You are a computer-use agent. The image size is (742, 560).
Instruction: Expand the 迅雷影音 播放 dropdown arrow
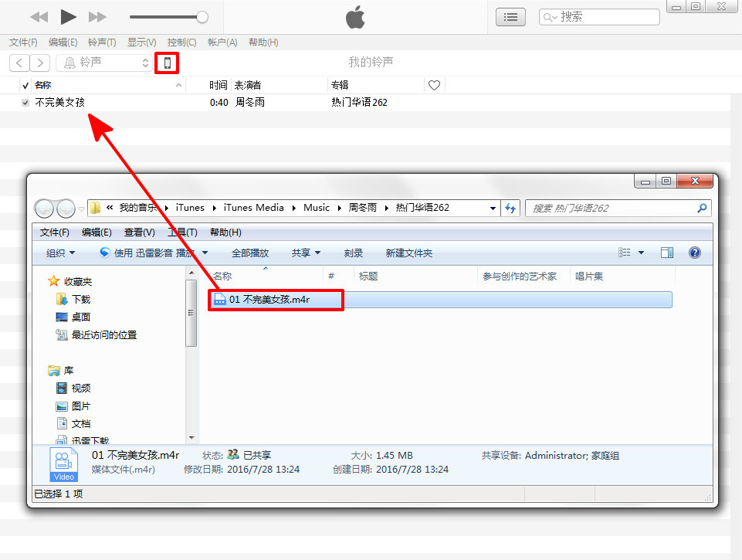[x=205, y=253]
